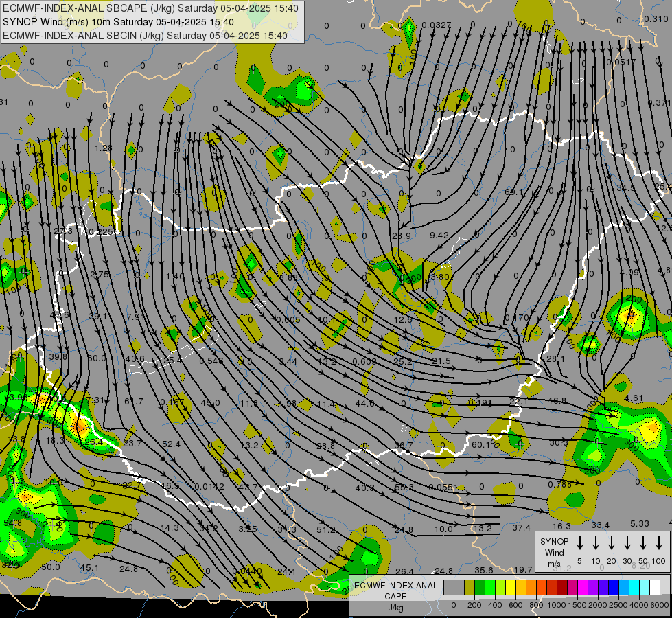Click the map value 54.8

click(12, 523)
